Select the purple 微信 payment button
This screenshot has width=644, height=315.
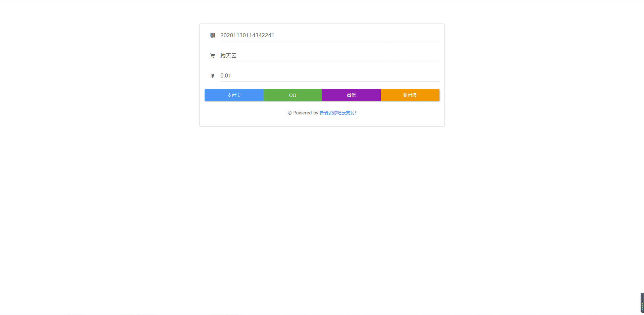pyautogui.click(x=351, y=95)
